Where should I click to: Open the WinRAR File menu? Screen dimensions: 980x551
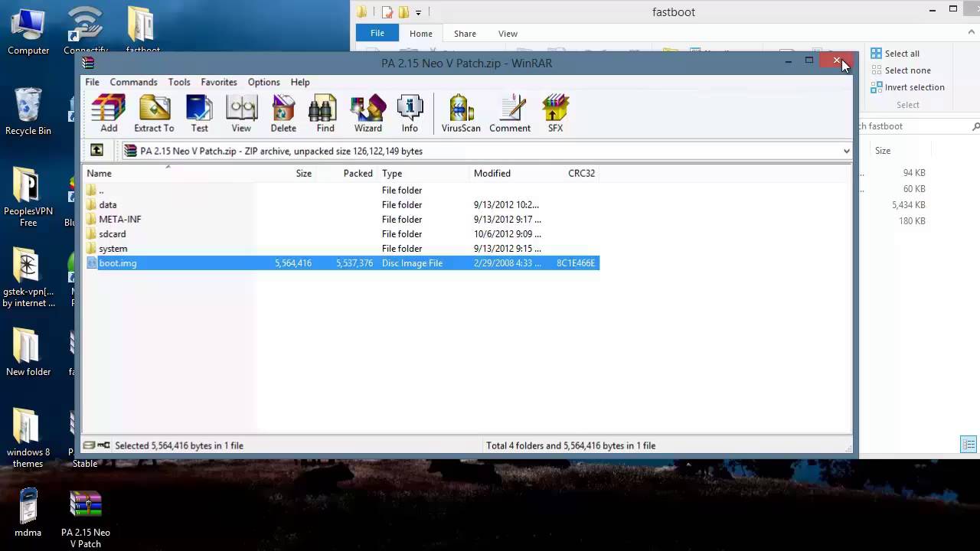click(x=92, y=82)
